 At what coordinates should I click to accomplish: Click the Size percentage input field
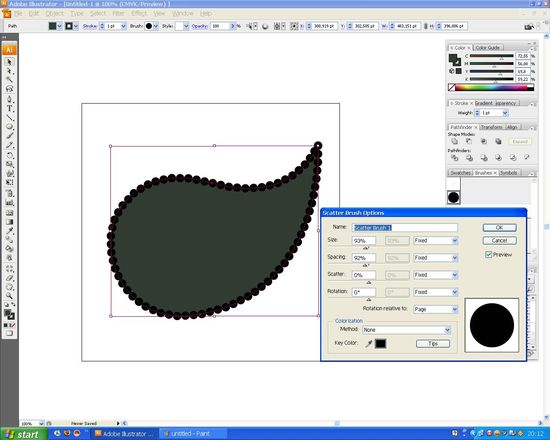pos(364,241)
